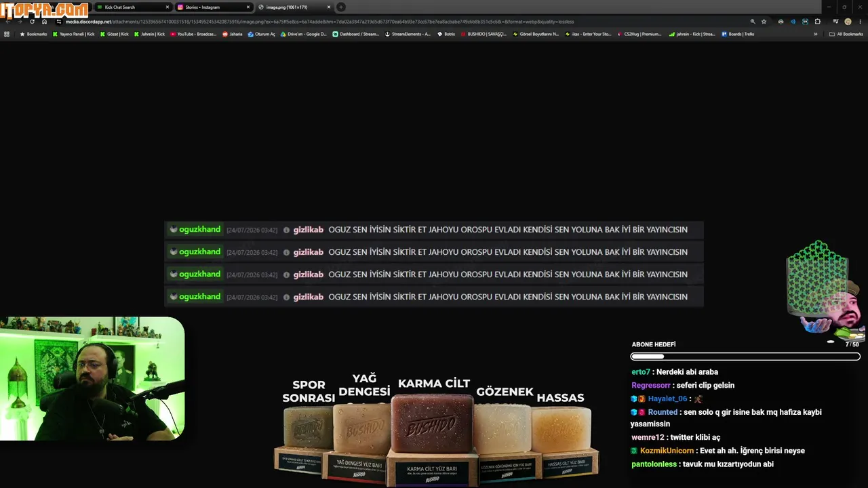
Task: Switch to the Stories • Instagram tab
Action: coord(214,7)
